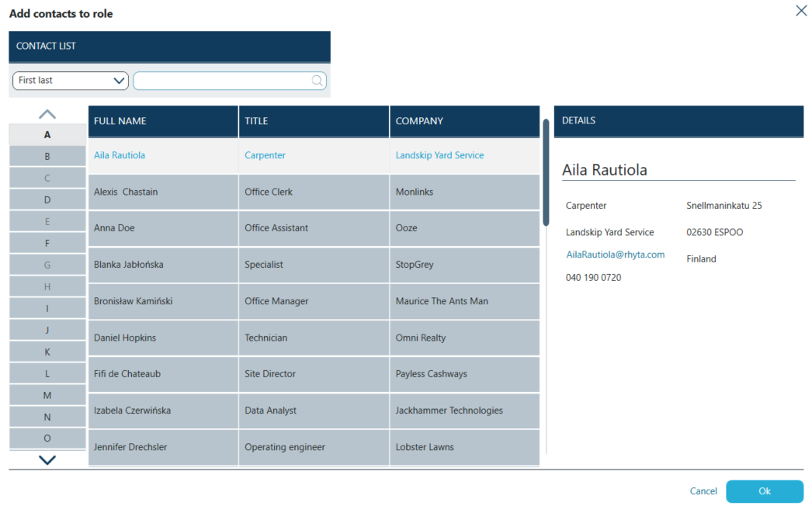Screen dimensions: 812x513
Task: Select letter K in alphabet index
Action: pyautogui.click(x=47, y=352)
